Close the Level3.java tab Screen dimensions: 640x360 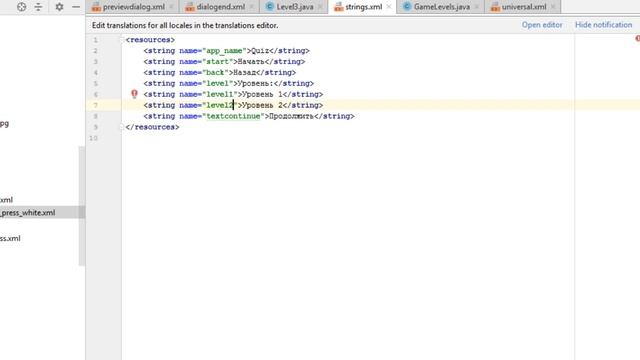coord(320,7)
